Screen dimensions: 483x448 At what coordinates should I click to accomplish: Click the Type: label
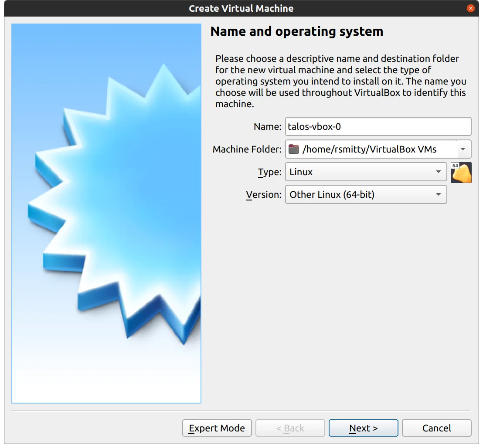coord(269,172)
